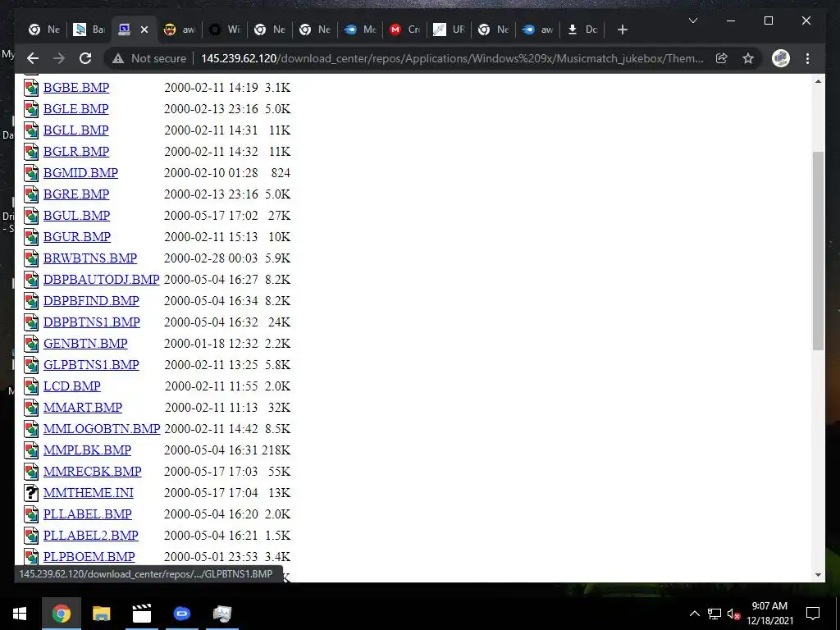Click the image icon beside BGUL.BMP
The height and width of the screenshot is (630, 840).
[31, 216]
